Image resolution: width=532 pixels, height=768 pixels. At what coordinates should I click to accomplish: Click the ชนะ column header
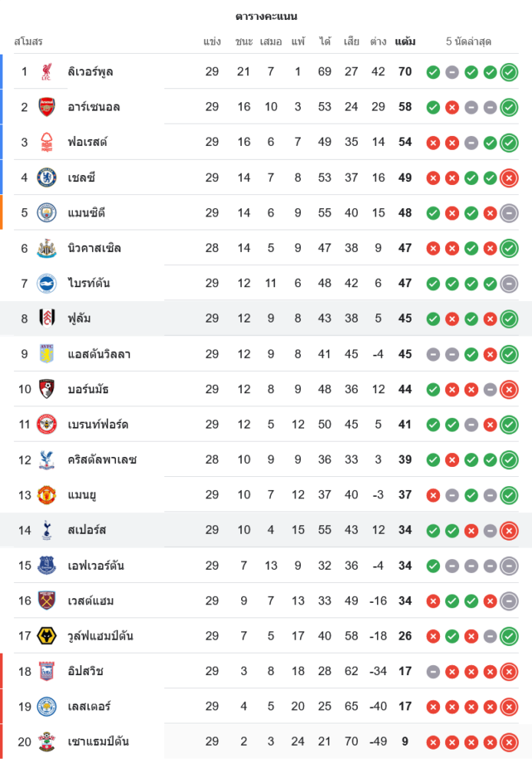click(244, 41)
